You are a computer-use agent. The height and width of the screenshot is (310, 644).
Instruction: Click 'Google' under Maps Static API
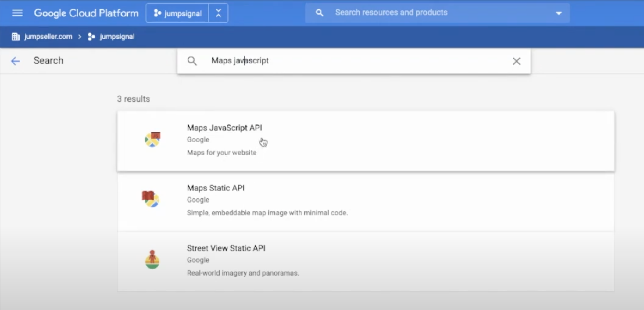pos(198,200)
